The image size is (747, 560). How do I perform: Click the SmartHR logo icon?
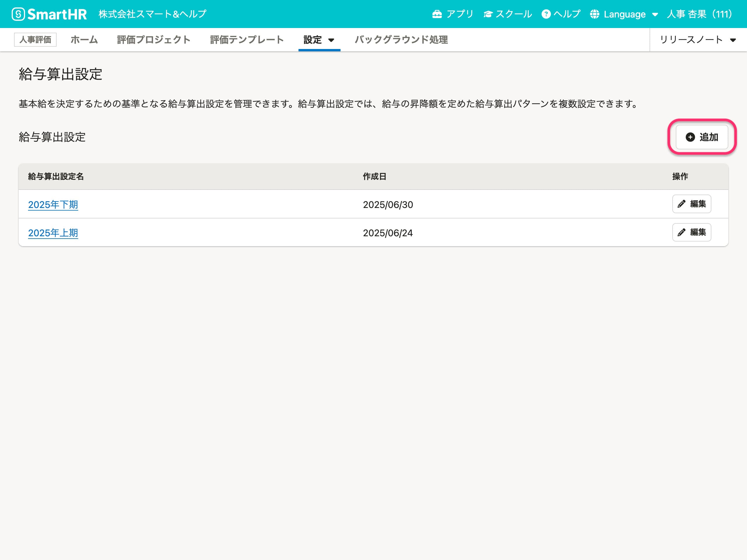coord(18,14)
